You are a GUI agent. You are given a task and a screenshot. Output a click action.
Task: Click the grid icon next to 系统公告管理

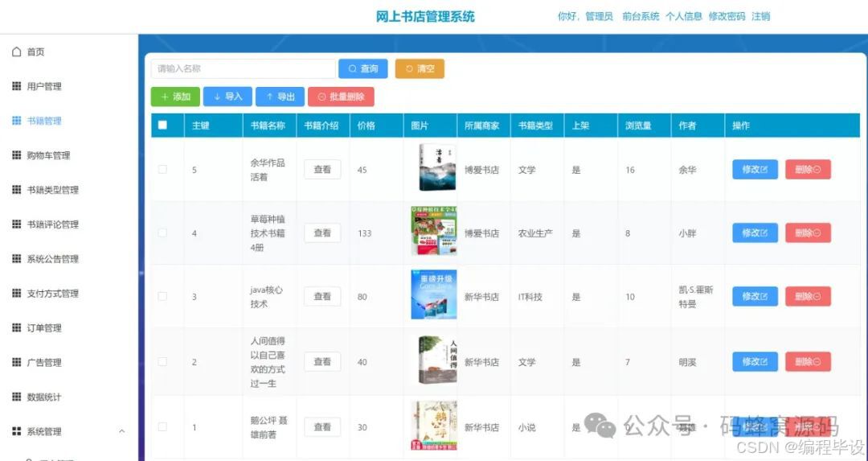(17, 258)
